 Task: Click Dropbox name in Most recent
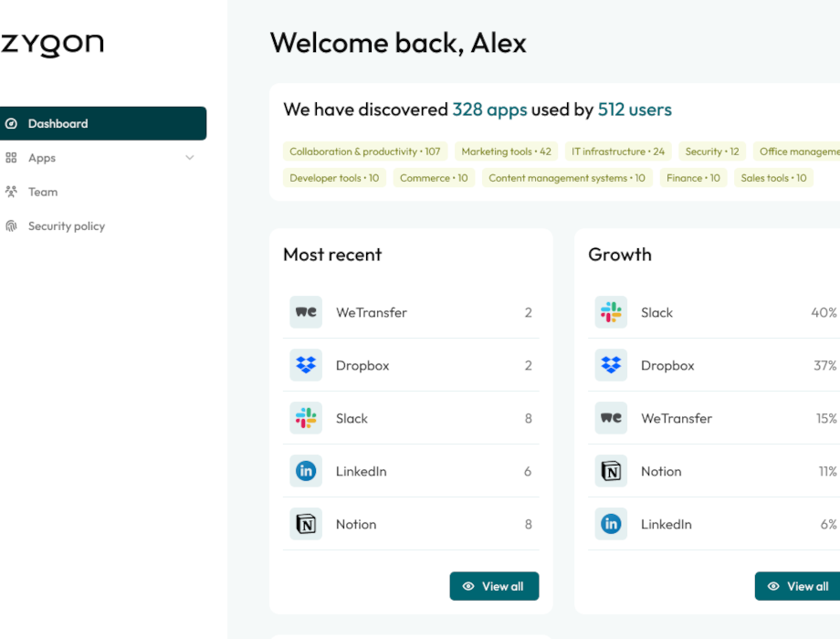click(x=362, y=365)
